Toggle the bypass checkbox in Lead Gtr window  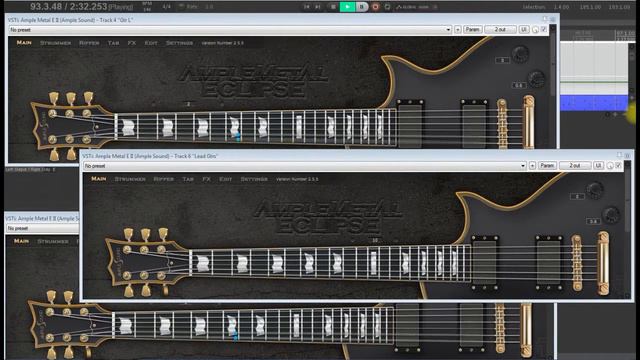coord(618,165)
